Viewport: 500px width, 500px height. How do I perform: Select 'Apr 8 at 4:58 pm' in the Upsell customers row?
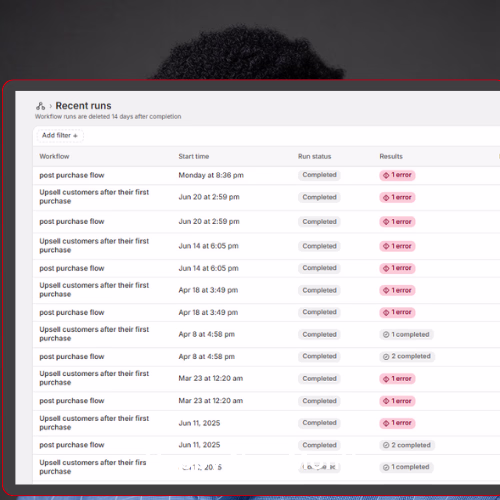(x=206, y=334)
